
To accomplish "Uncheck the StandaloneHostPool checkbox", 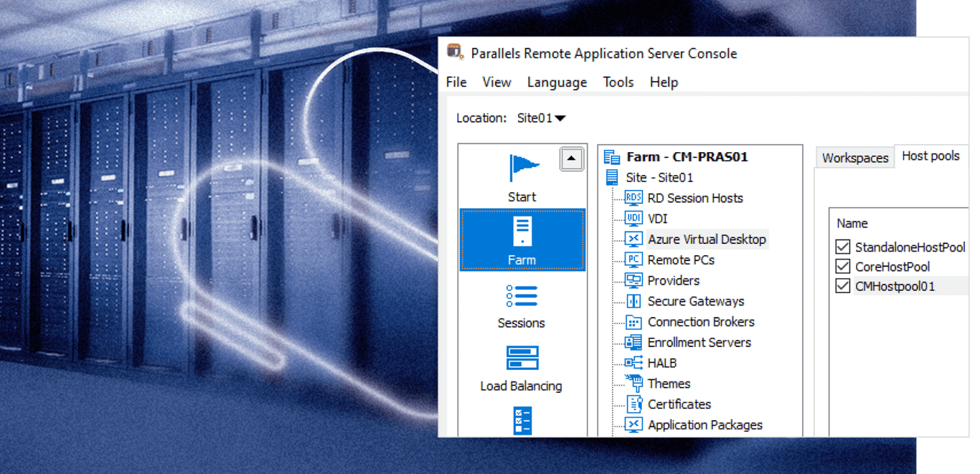I will (x=843, y=247).
